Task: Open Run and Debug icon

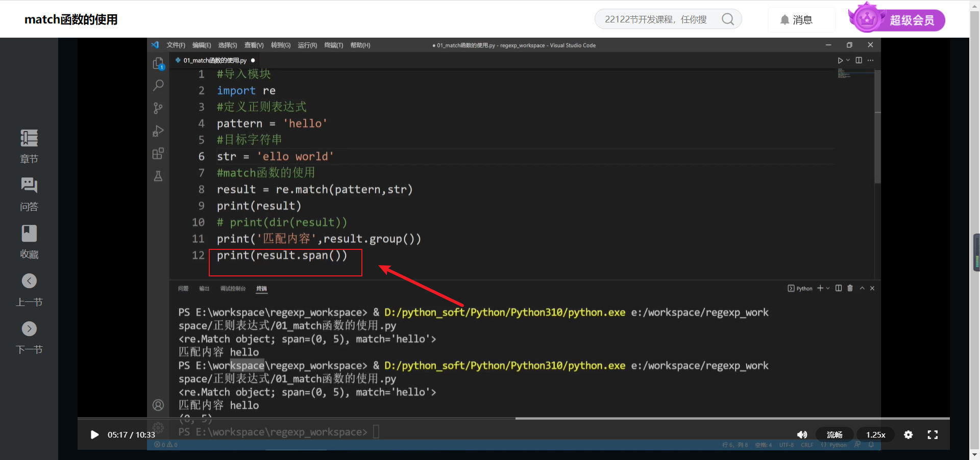Action: (x=158, y=131)
